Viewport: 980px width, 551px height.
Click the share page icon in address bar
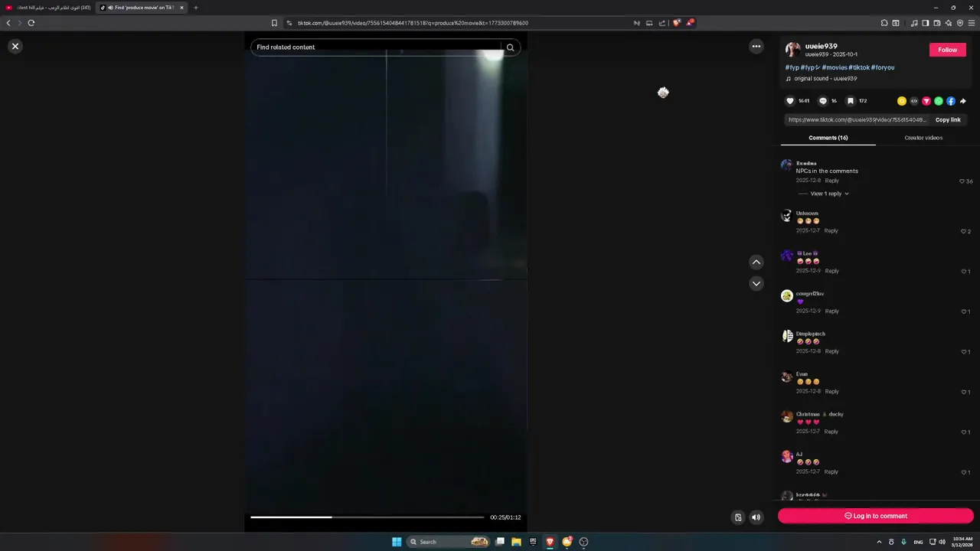click(x=662, y=23)
